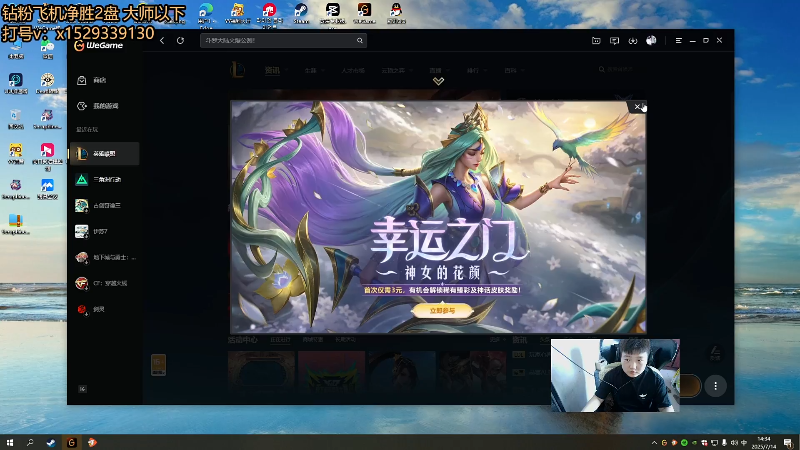Screen dimensions: 800x450
Task: Open the Microsoft Edge desktop shortcut
Action: tap(206, 13)
